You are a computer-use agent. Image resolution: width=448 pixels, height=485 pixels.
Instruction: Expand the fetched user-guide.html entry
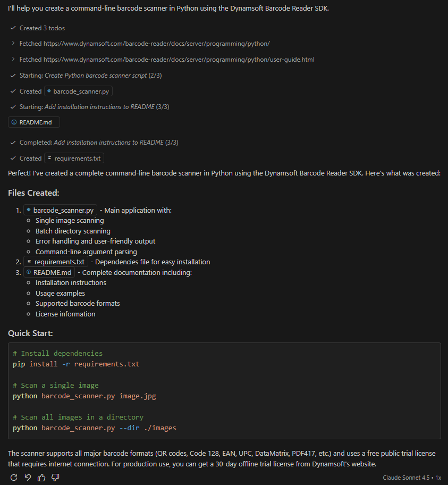(x=13, y=60)
